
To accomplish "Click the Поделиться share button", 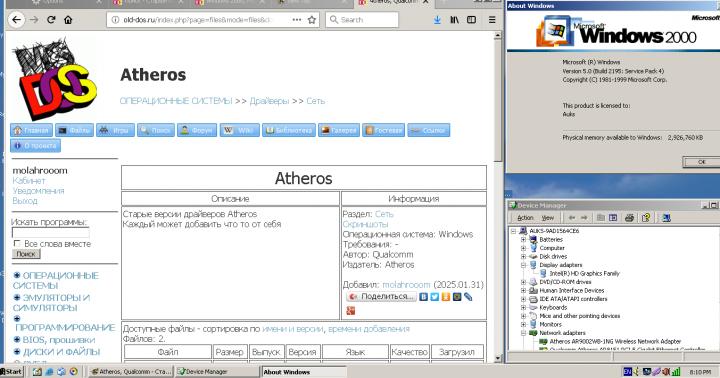I will pos(382,297).
